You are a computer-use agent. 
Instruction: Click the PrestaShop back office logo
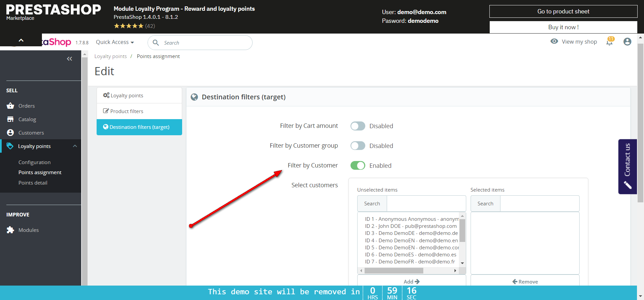tap(56, 42)
